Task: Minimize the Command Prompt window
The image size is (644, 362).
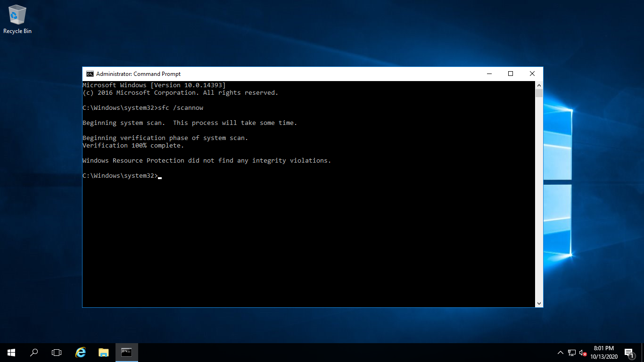Action: pos(489,74)
